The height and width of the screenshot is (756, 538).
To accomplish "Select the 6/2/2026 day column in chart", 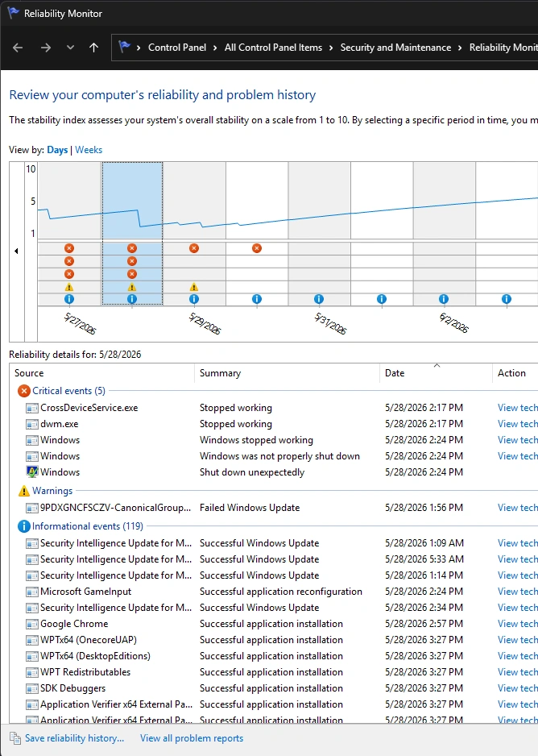I will [x=444, y=234].
